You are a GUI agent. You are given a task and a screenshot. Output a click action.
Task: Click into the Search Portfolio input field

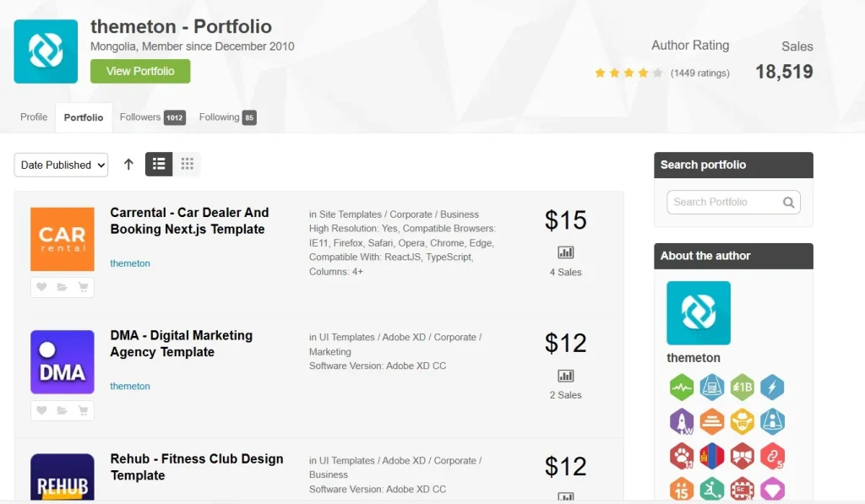click(x=723, y=203)
